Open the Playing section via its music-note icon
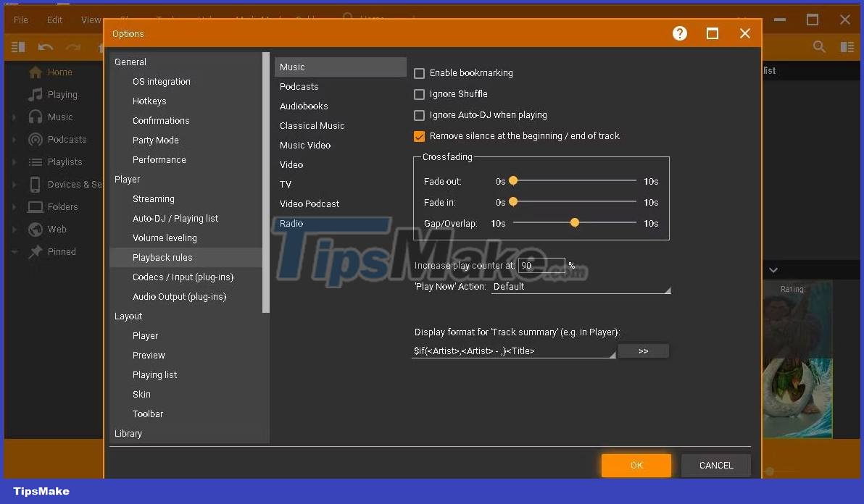 click(x=35, y=94)
